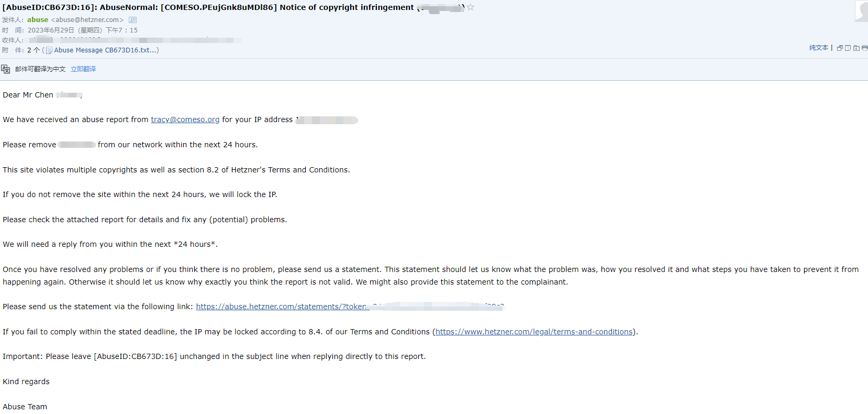Screen dimensions: 868x414
Task: Open the tracy@comeso.org email link
Action: 185,119
